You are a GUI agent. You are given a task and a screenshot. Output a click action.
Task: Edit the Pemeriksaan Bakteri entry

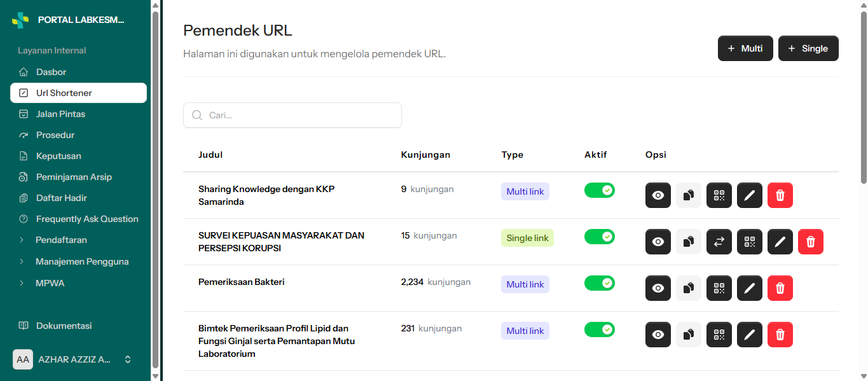pos(750,288)
